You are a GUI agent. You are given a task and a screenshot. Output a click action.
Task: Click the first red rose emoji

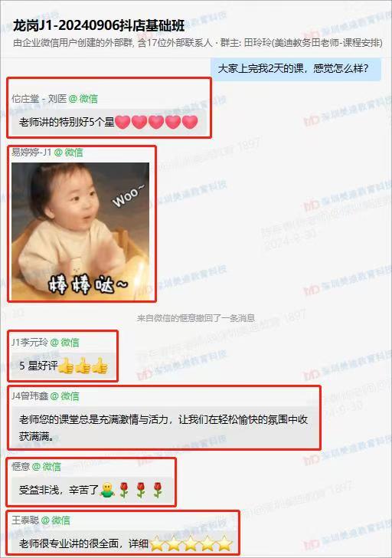click(x=124, y=490)
